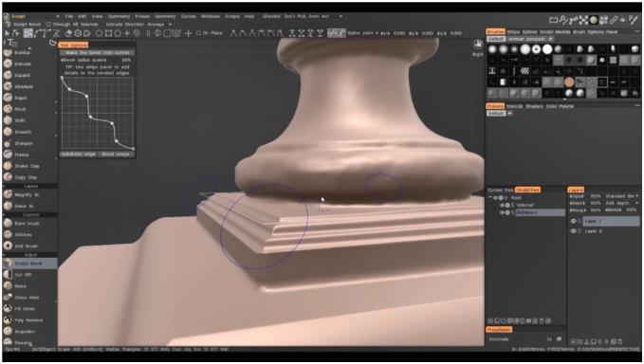Viewport: 644px width, 364px height.
Task: Add a new presets folder with plus
Action: click(509, 114)
